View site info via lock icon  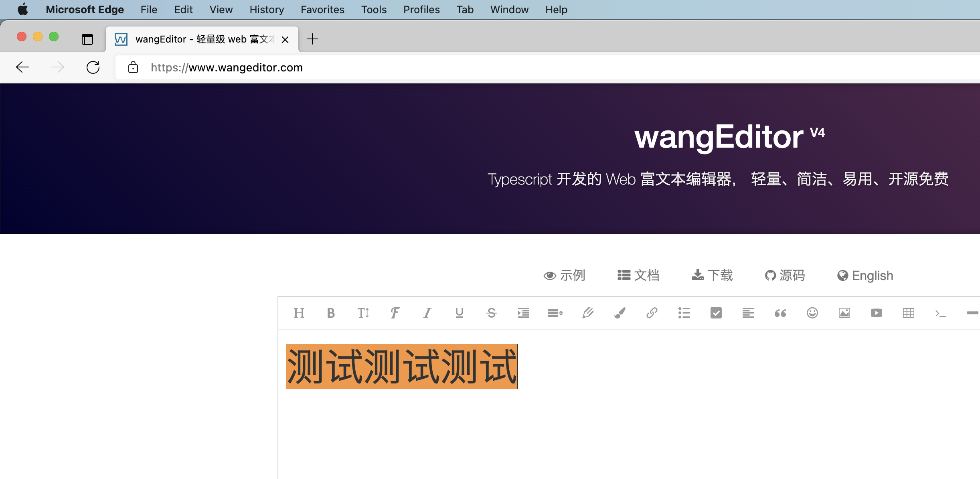(133, 67)
